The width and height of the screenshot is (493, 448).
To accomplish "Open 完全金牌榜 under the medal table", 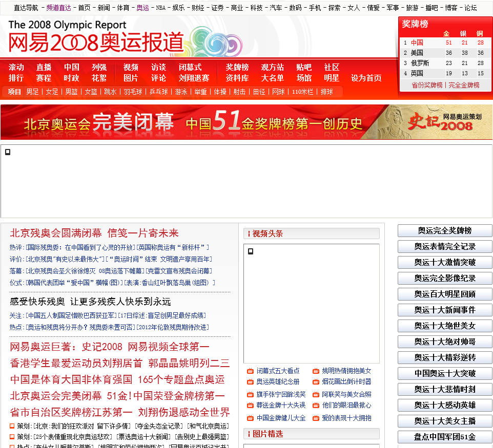I will pyautogui.click(x=464, y=85).
